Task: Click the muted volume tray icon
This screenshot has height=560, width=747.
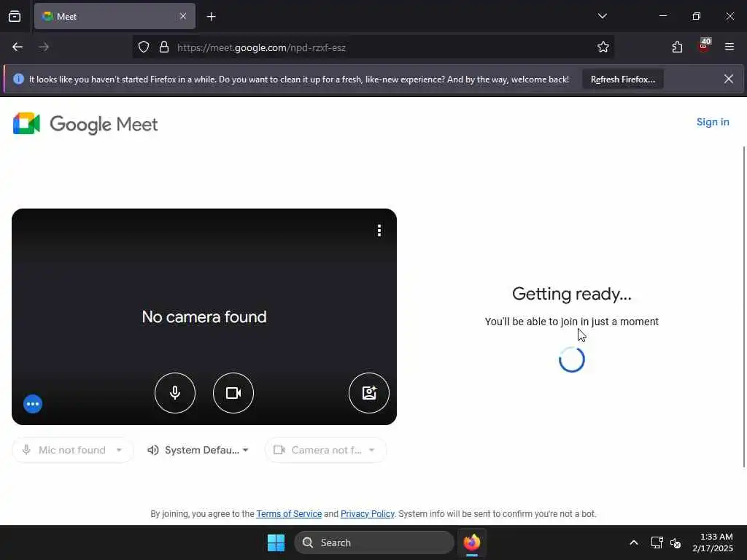Action: [675, 542]
